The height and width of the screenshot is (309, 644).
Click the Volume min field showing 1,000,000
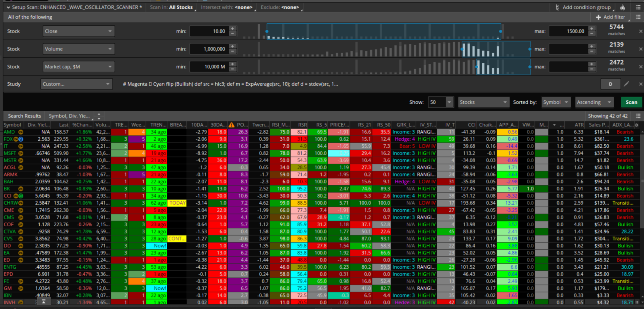coord(209,49)
